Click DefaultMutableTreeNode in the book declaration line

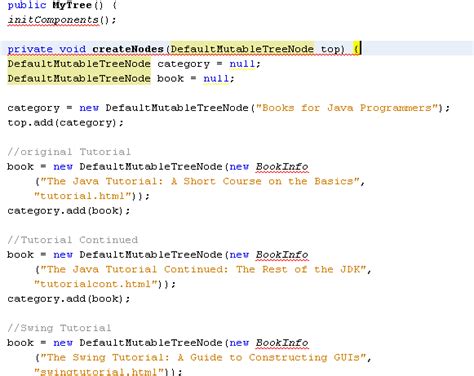(79, 78)
